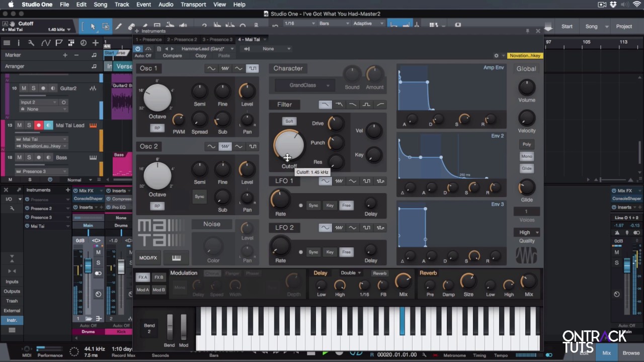Screen dimensions: 644x362
Task: Open the Apple menu
Action: 11,5
